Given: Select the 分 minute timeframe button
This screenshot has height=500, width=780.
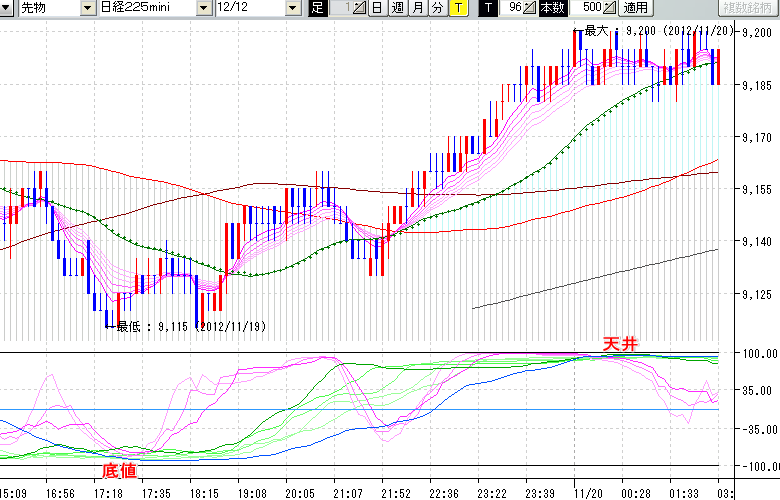Looking at the screenshot, I should pyautogui.click(x=437, y=8).
